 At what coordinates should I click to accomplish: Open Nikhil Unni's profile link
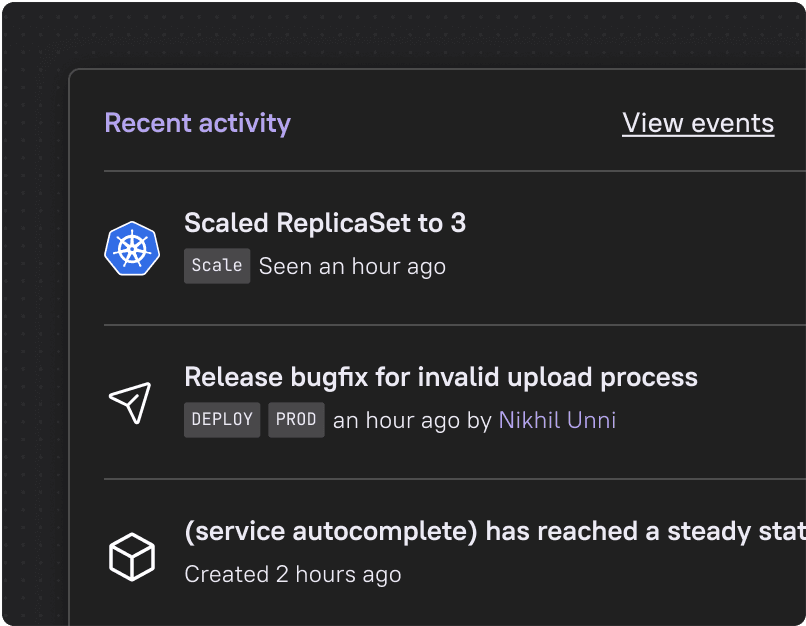coord(557,420)
